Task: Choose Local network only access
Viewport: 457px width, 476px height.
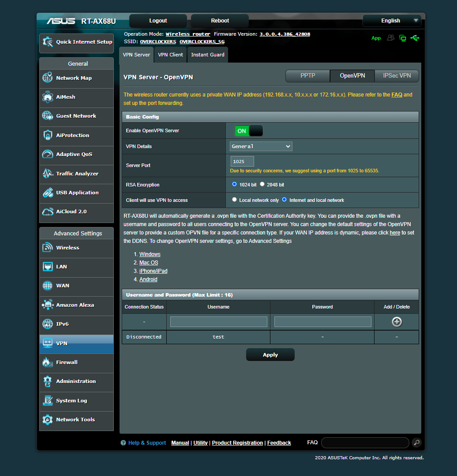Action: point(234,199)
